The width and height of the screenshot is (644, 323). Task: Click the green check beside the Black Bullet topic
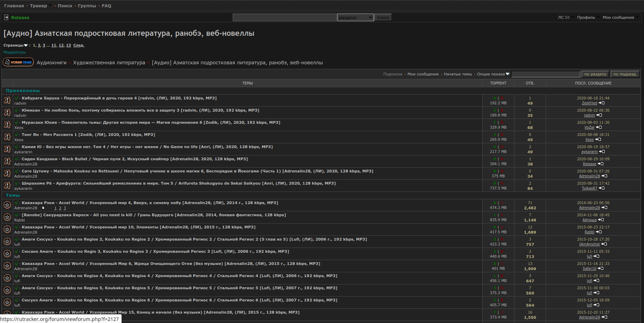tap(17, 159)
